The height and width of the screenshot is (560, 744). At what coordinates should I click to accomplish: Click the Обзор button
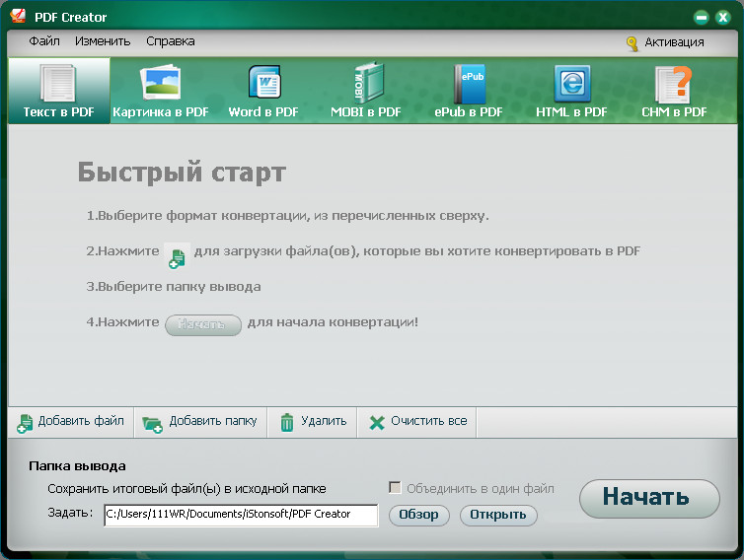pyautogui.click(x=418, y=515)
